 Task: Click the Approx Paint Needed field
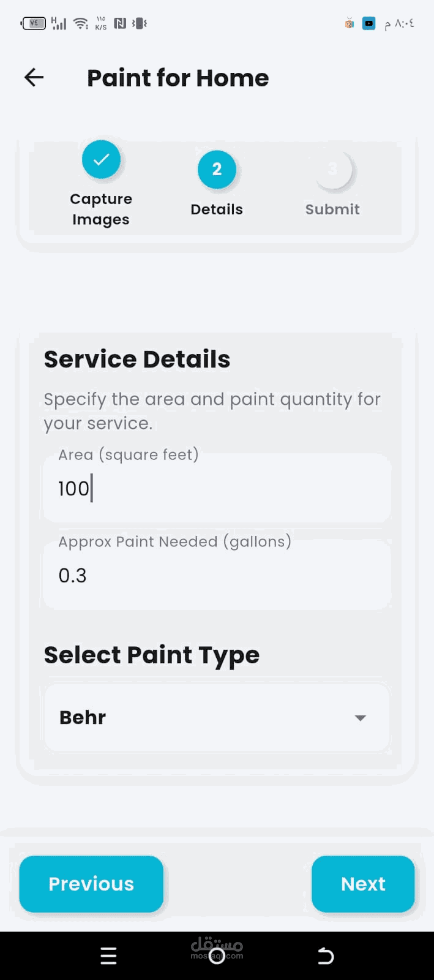click(217, 575)
